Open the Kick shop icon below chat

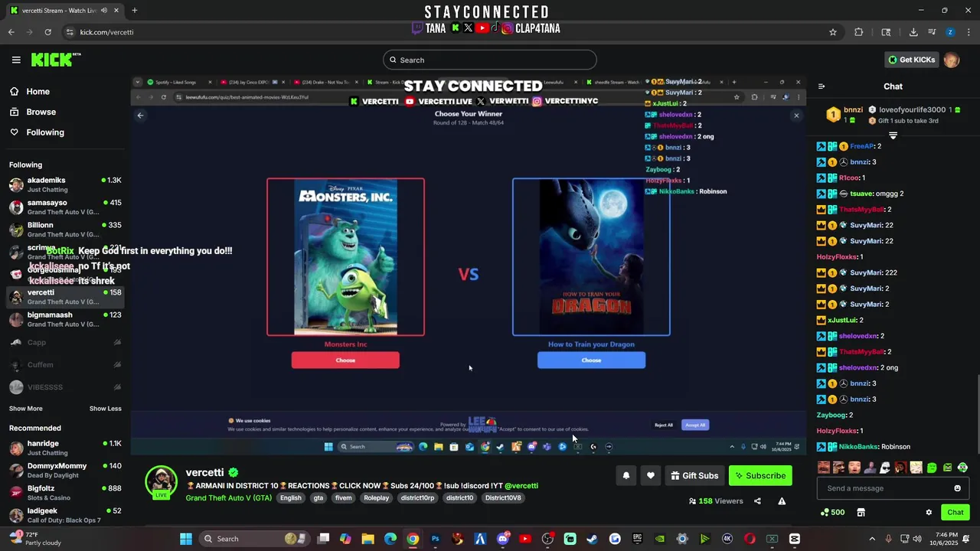tap(861, 513)
